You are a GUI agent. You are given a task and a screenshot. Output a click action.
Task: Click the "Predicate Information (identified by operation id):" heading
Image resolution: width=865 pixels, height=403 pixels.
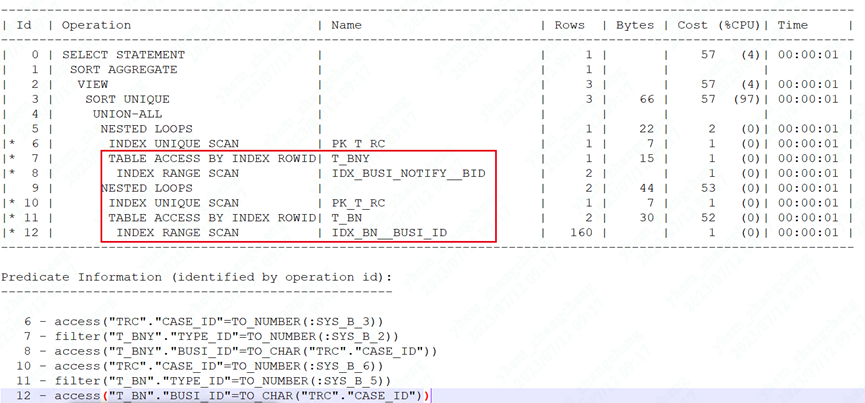click(196, 277)
